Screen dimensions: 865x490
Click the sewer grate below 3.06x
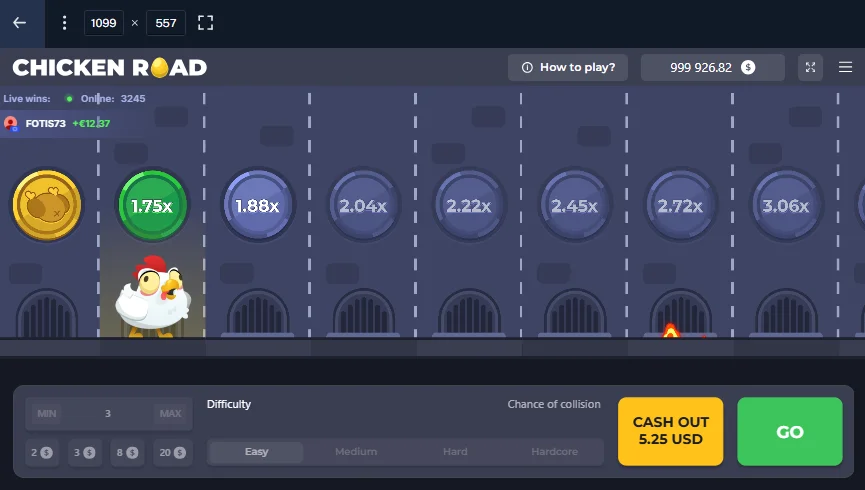(x=786, y=313)
